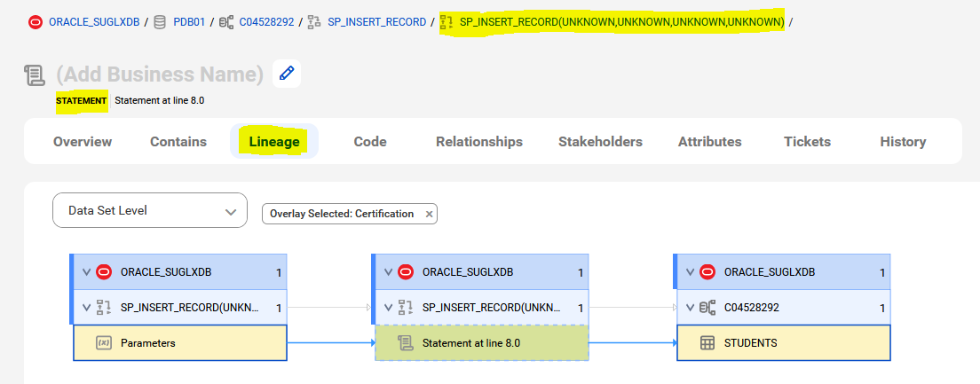Viewport: 980px width, 384px height.
Task: Click schema icon in C04528292 node
Action: 707,307
